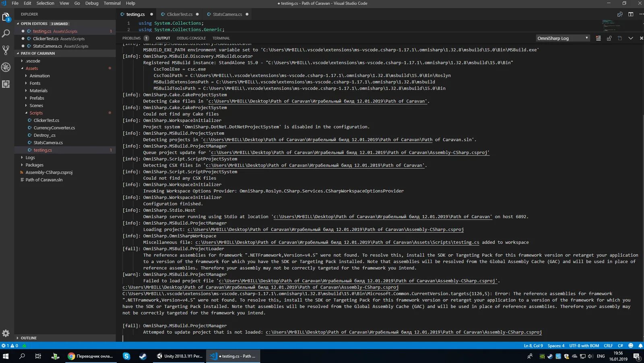Open Task View on the taskbar

click(x=38, y=356)
